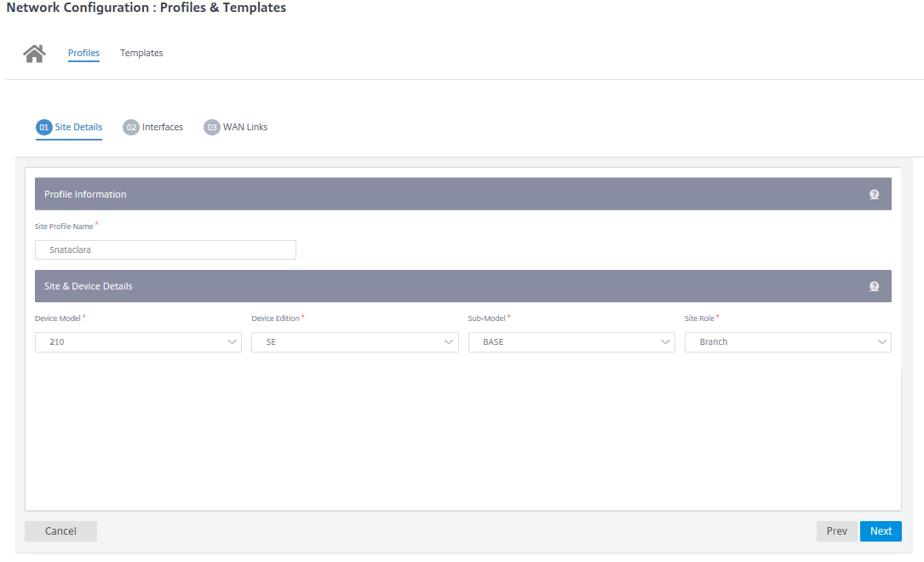
Task: Select the WAN Links step label
Action: [x=245, y=127]
